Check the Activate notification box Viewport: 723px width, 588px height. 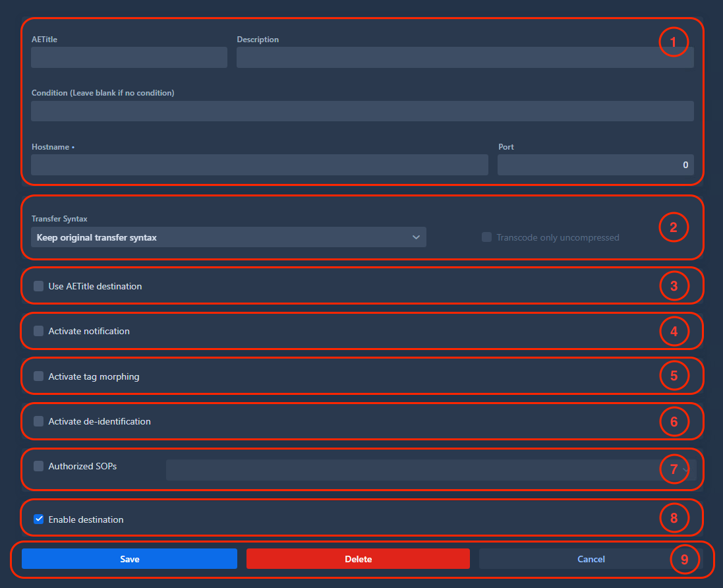39,331
